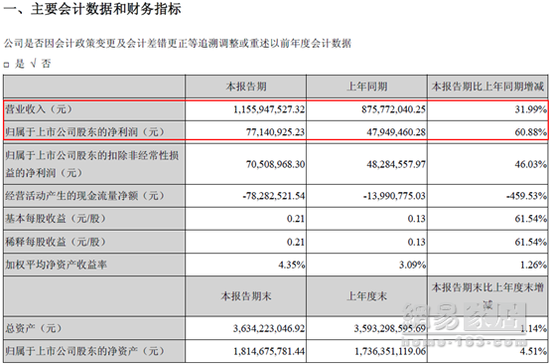550x364 pixels.
Task: Click the 一、主要会计数据和财务指标 heading
Action: 92,9
